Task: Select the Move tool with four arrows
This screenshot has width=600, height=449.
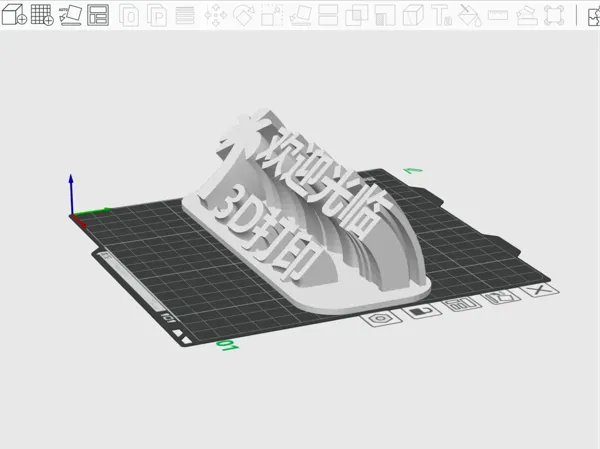Action: [x=215, y=15]
